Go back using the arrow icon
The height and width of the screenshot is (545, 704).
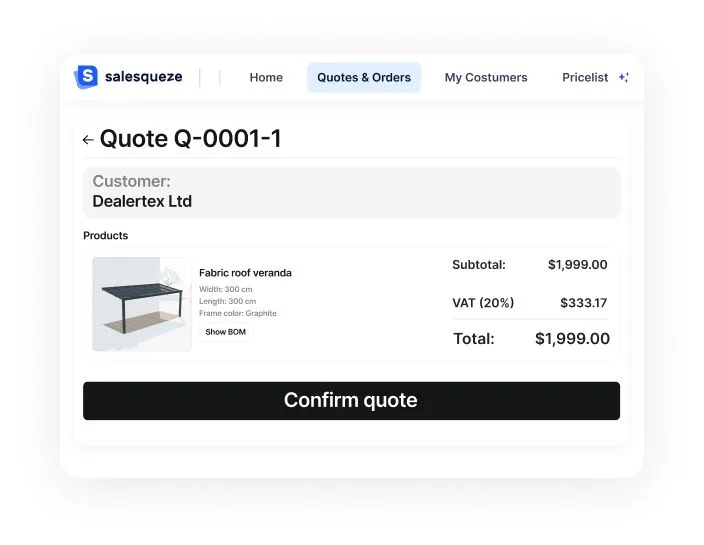click(x=88, y=140)
